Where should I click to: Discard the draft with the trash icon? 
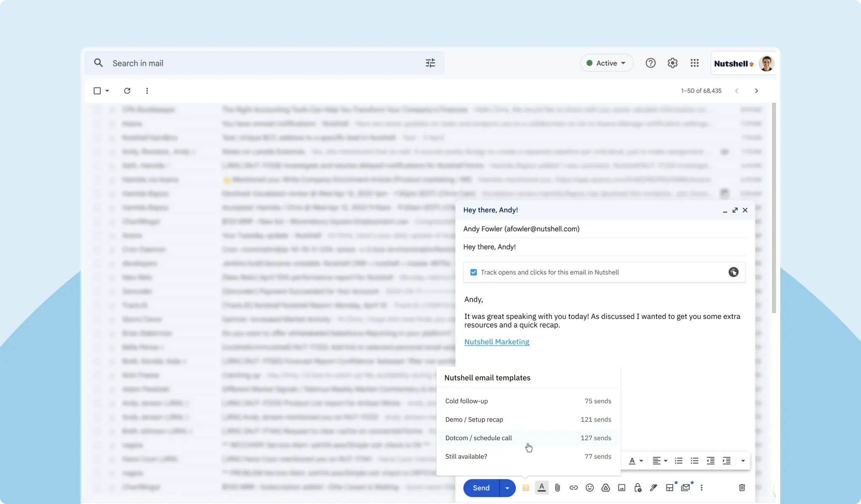[x=742, y=488]
